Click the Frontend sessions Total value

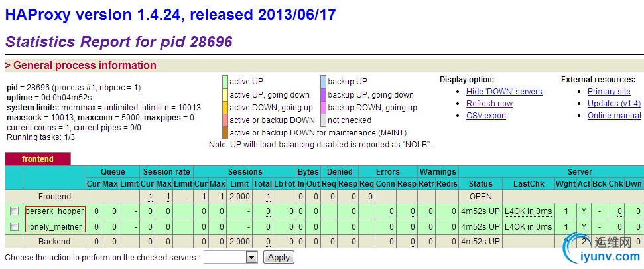(x=268, y=197)
